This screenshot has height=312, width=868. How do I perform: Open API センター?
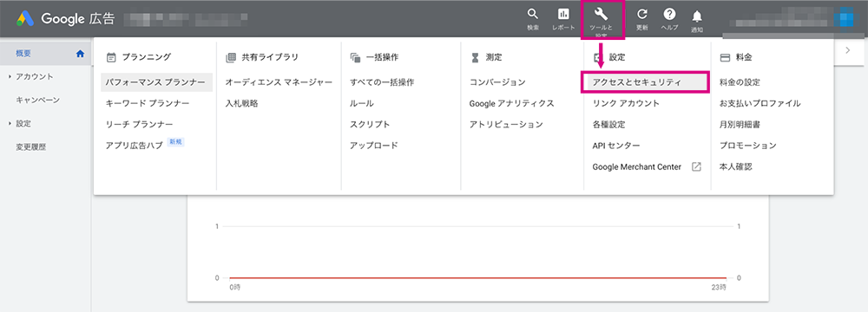616,146
